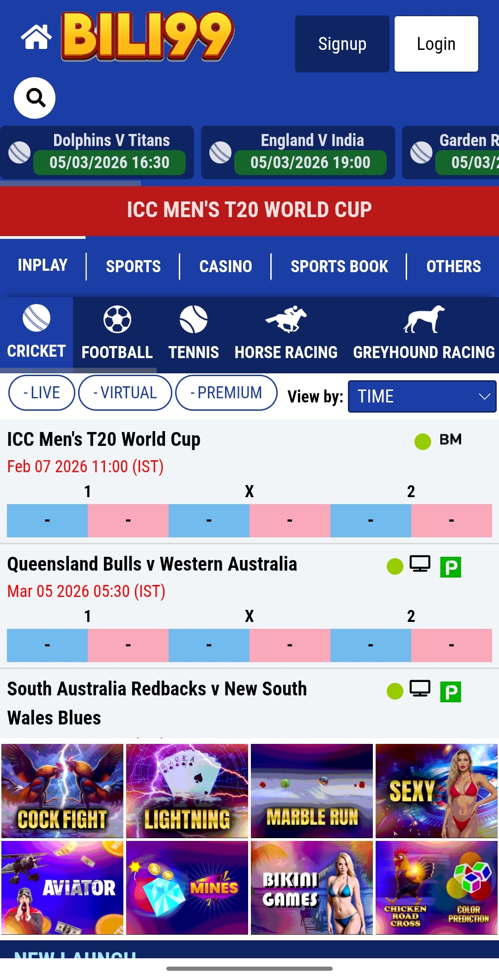
Task: Select the Tennis ball icon
Action: 193,319
